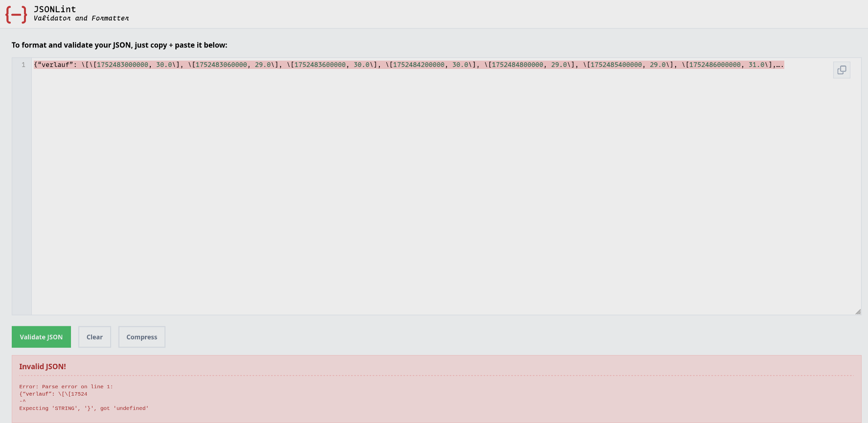
Task: Click the paste instruction text above the editor
Action: click(119, 45)
